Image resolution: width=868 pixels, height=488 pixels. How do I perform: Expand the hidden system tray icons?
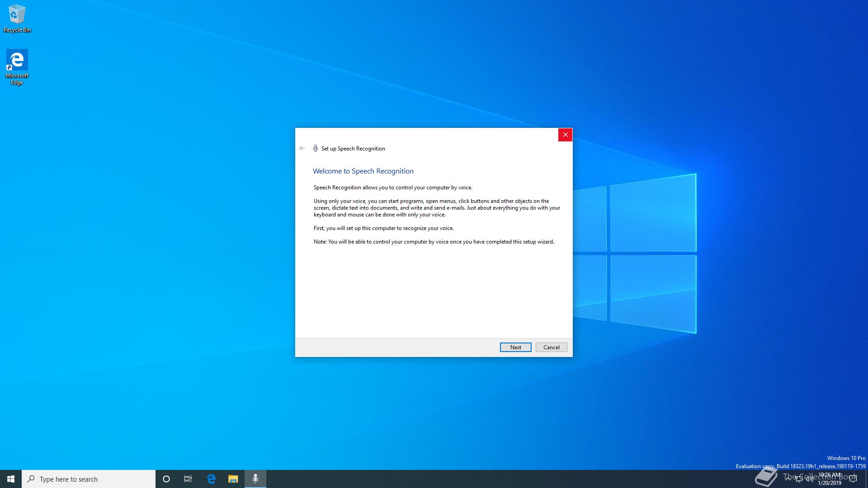pyautogui.click(x=788, y=479)
